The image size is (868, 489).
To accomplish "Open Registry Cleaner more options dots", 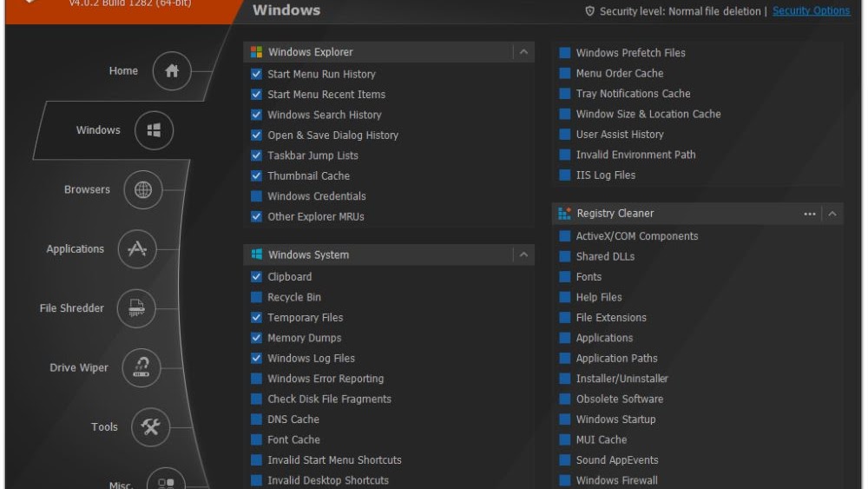I will click(809, 214).
